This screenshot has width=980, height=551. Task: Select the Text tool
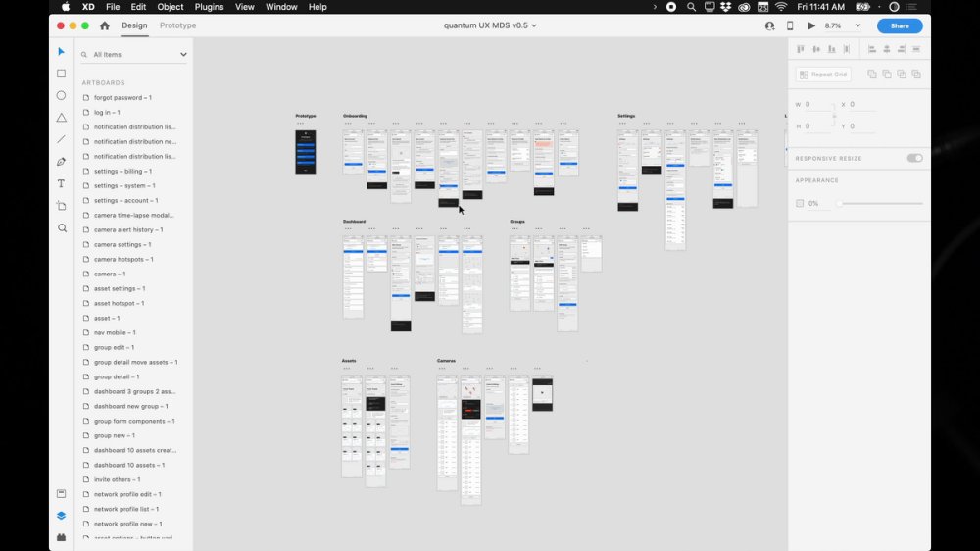(61, 184)
